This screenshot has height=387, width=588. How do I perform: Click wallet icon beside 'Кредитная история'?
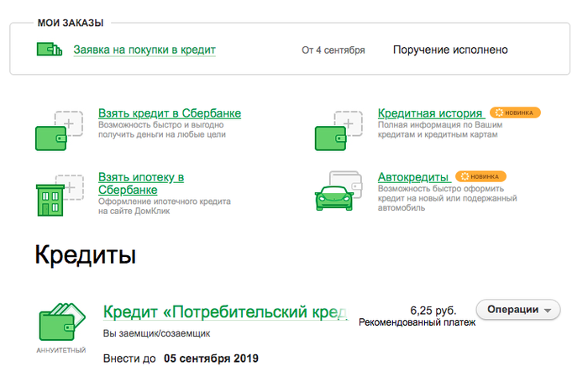tap(339, 131)
